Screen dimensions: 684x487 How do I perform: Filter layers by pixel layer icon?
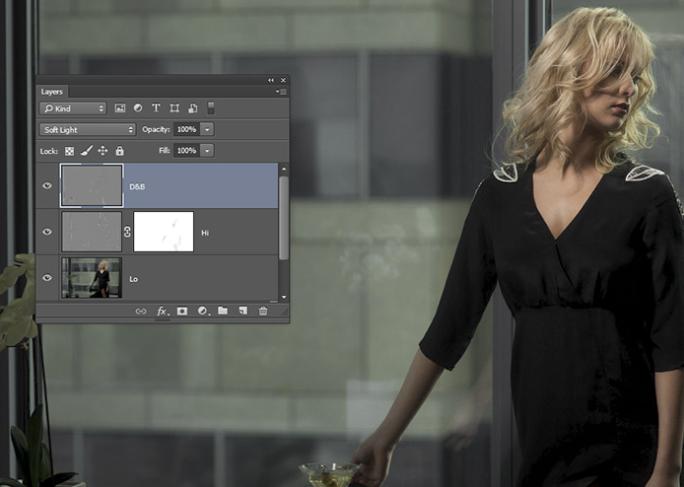pyautogui.click(x=120, y=108)
